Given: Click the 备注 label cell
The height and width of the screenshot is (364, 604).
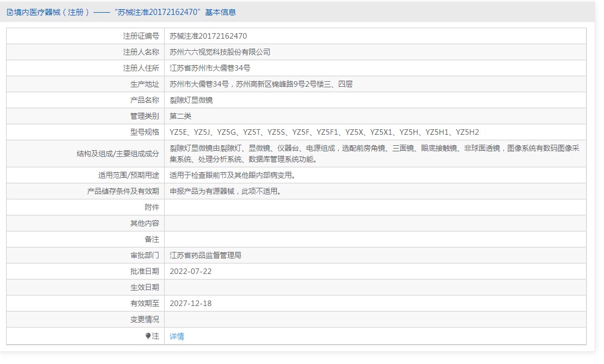Looking at the screenshot, I should click(x=86, y=239).
